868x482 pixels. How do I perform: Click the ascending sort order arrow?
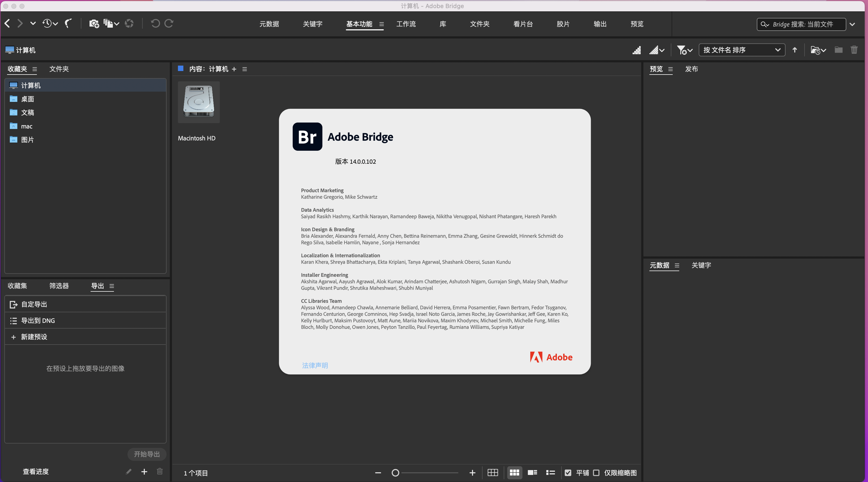(x=794, y=50)
